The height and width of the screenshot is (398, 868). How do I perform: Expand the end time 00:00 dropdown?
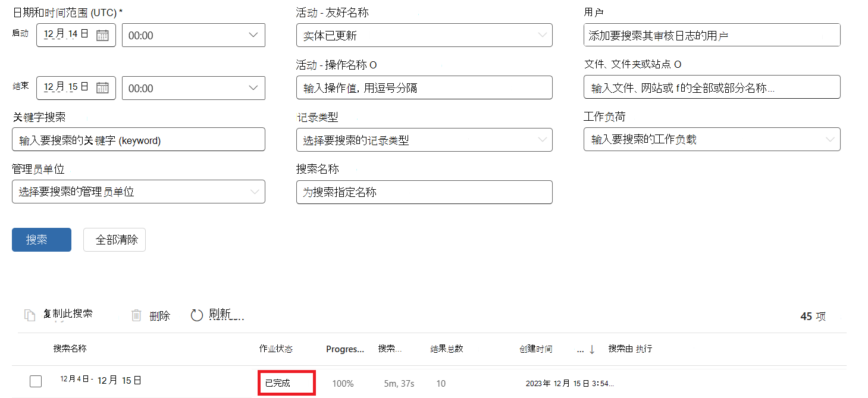click(193, 88)
